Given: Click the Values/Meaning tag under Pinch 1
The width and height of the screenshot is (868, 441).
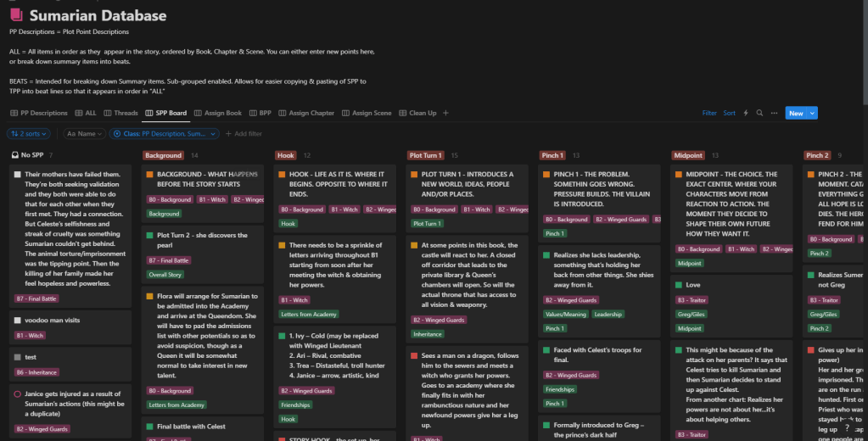Looking at the screenshot, I should click(x=566, y=315).
